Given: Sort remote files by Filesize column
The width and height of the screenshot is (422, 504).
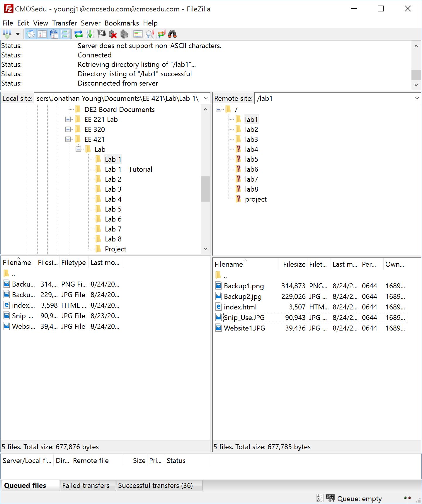Looking at the screenshot, I should pyautogui.click(x=293, y=264).
